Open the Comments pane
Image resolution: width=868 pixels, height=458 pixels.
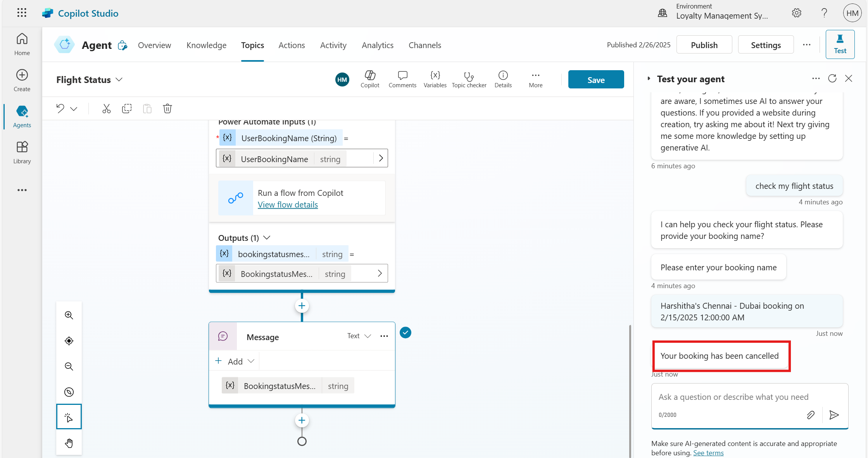pos(402,80)
